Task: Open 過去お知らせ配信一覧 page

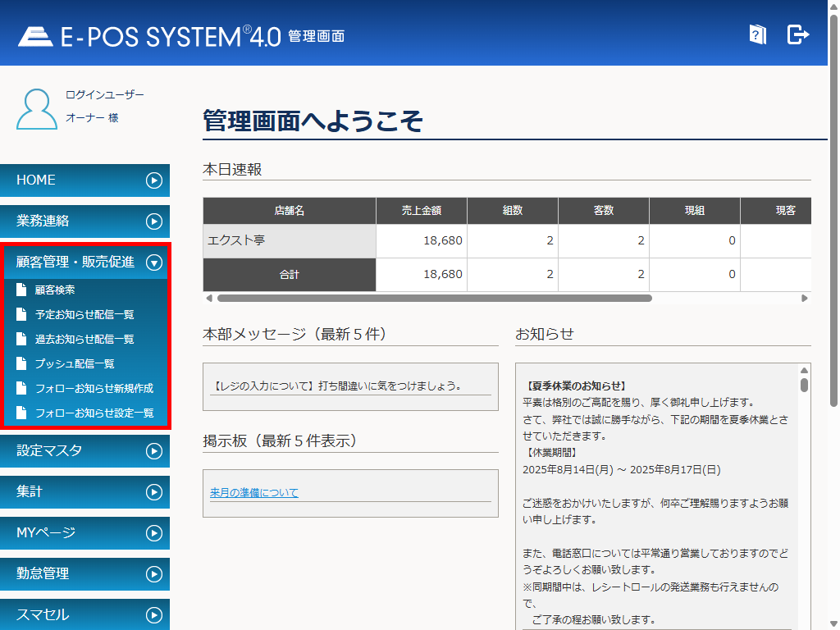Action: [x=84, y=339]
